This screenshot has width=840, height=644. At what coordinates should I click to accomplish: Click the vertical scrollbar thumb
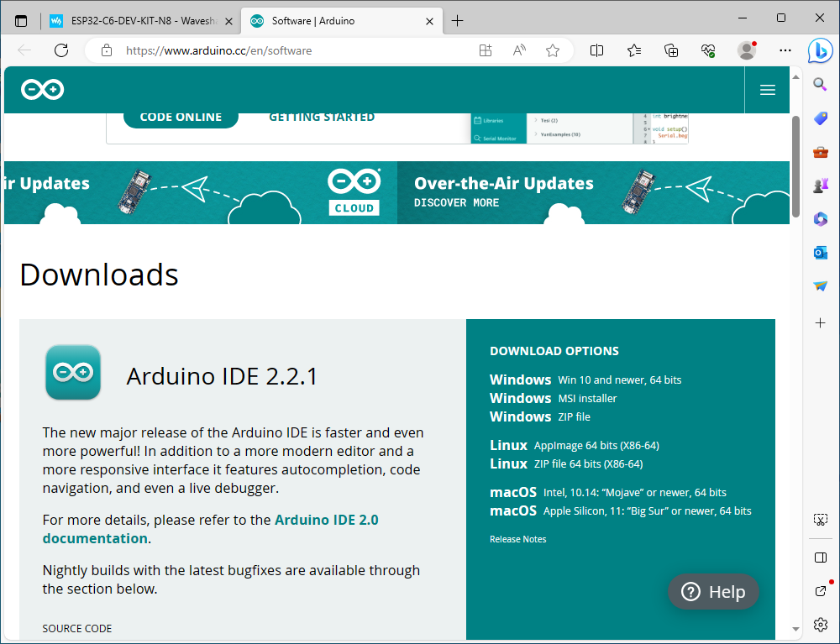click(796, 166)
